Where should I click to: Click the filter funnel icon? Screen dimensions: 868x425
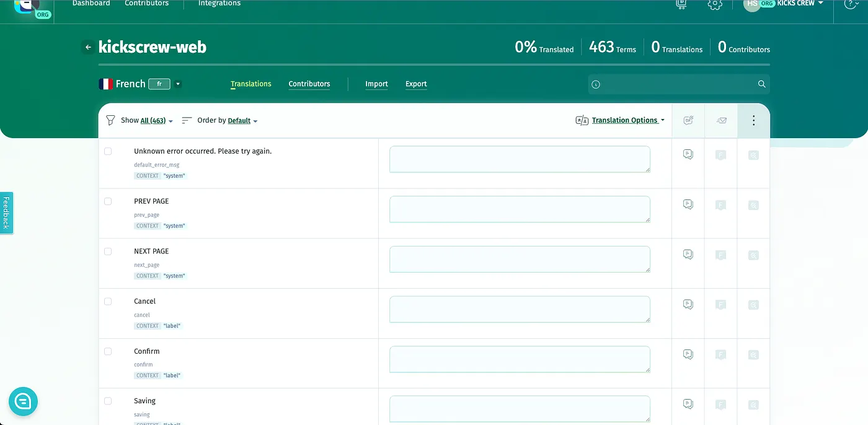pos(110,120)
